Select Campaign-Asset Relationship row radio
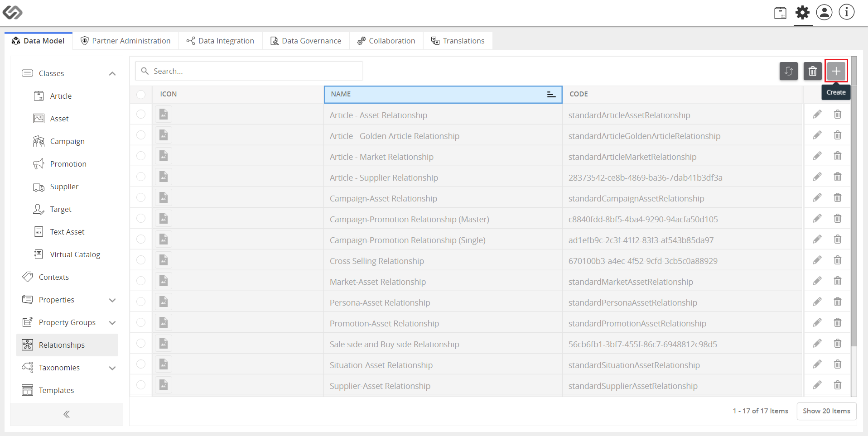868x436 pixels. [x=141, y=197]
